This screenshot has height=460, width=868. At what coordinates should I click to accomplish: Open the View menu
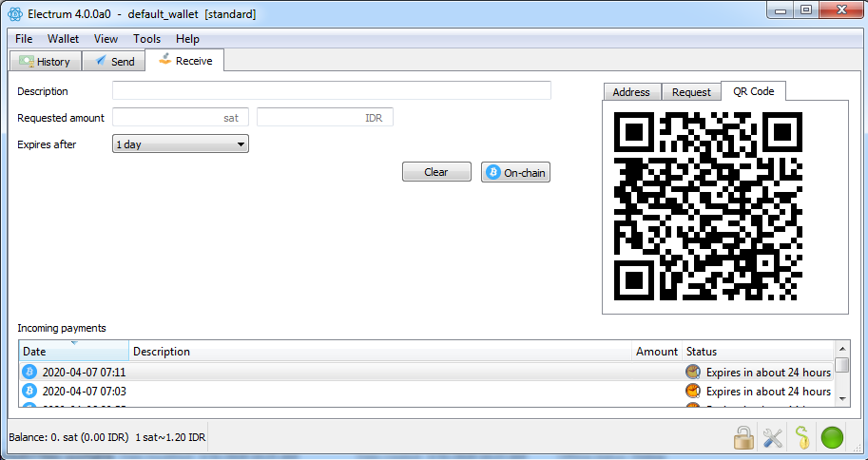(x=106, y=39)
